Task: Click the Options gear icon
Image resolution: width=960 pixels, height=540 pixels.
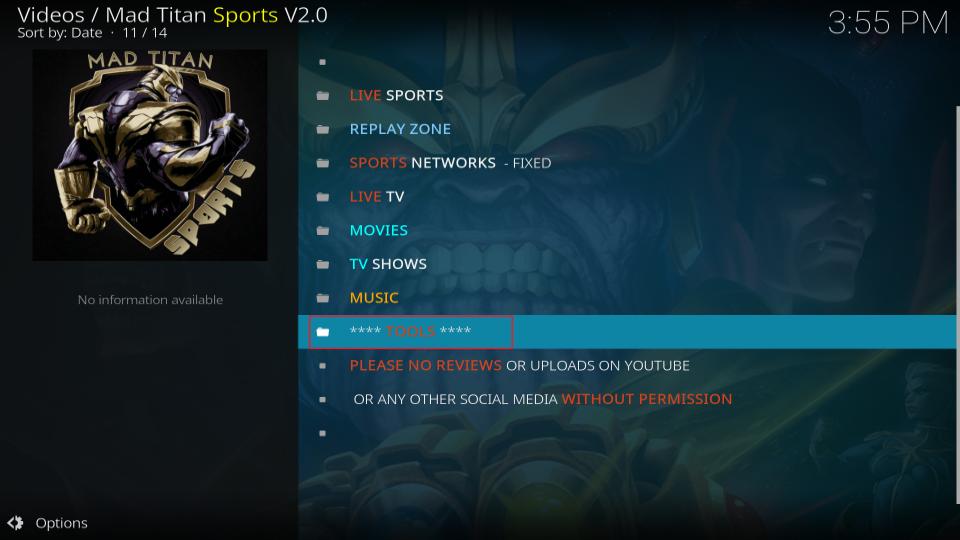Action: 15,523
